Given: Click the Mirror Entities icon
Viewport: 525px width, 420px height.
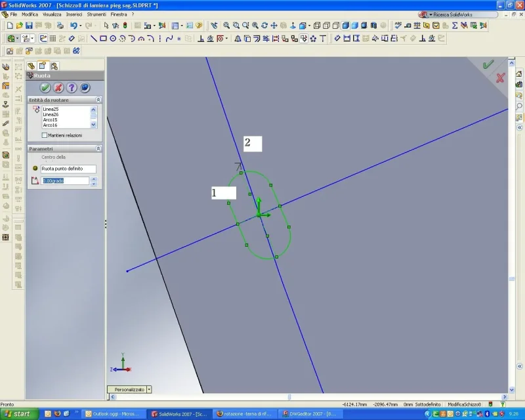Looking at the screenshot, I should [x=238, y=39].
